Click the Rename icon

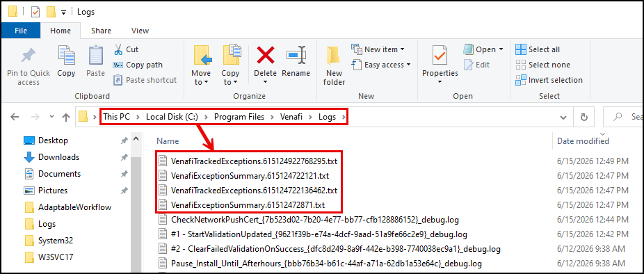pyautogui.click(x=296, y=55)
